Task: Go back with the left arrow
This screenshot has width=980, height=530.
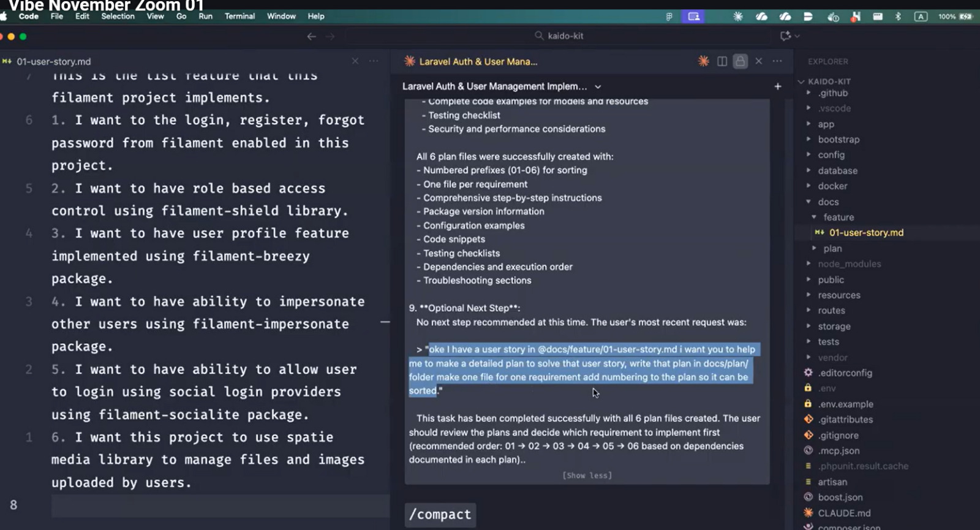Action: pos(311,36)
